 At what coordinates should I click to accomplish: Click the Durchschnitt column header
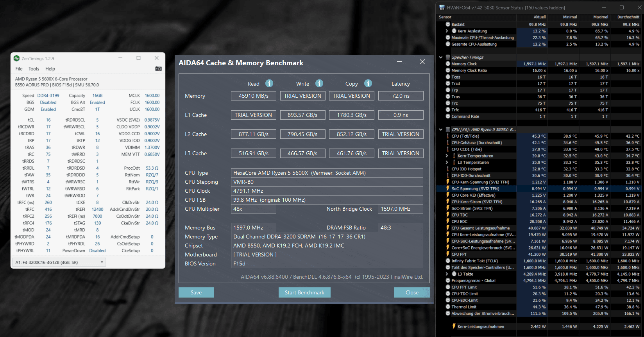[x=628, y=17]
